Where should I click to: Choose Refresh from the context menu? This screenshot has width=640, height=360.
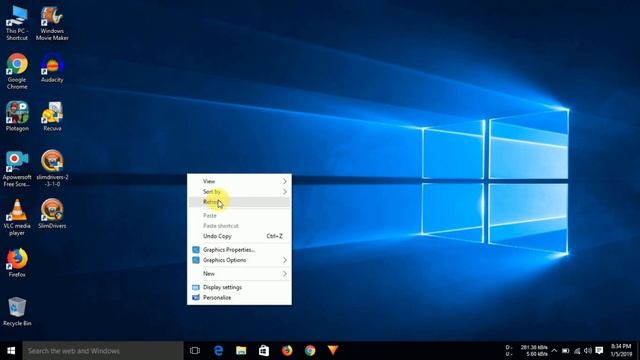(239, 202)
